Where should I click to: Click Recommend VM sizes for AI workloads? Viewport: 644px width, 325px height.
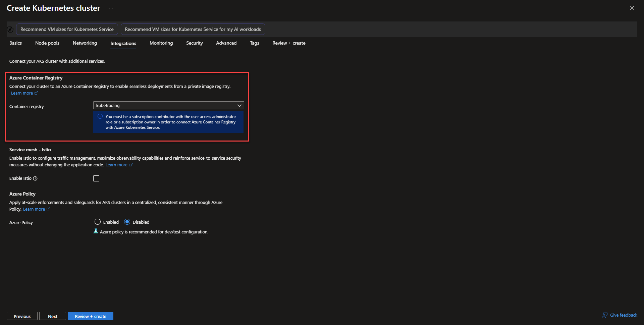point(193,30)
